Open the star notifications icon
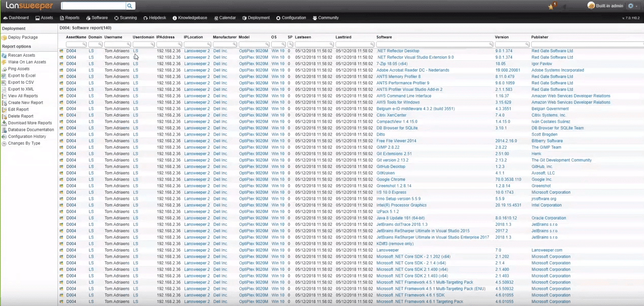644x306 pixels. [x=552, y=6]
